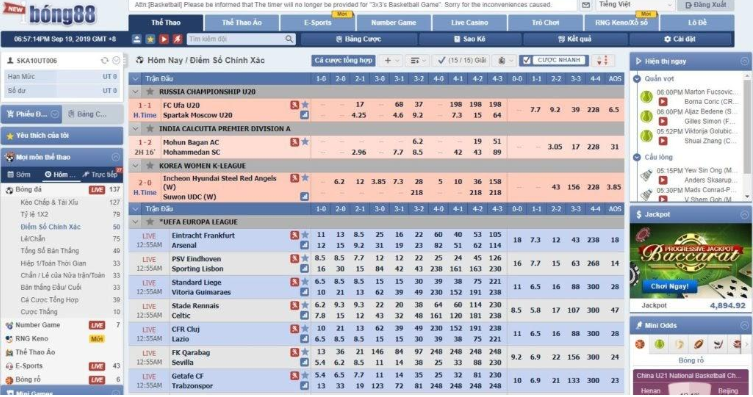
Task: Click the yellow star favorites icon in toolbar
Action: click(150, 39)
